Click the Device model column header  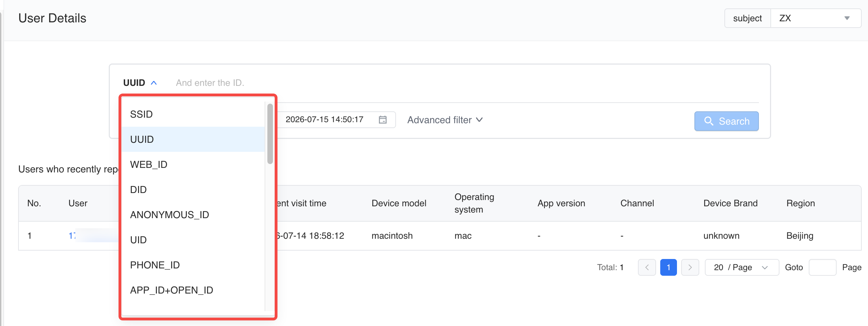pyautogui.click(x=399, y=203)
